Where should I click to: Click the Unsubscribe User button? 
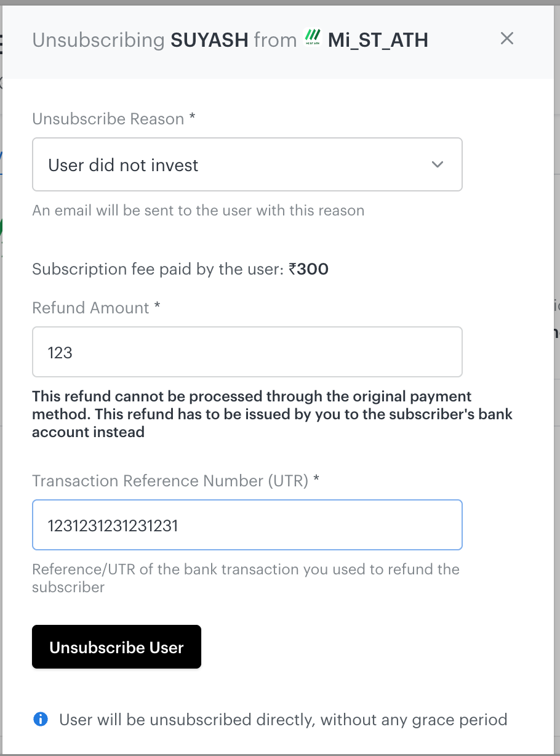[x=116, y=647]
